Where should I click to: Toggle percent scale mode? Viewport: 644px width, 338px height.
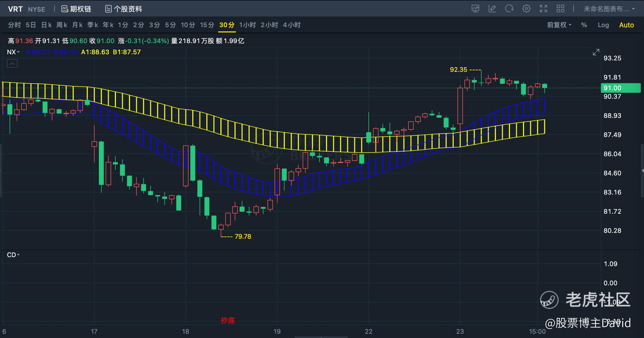pyautogui.click(x=584, y=25)
